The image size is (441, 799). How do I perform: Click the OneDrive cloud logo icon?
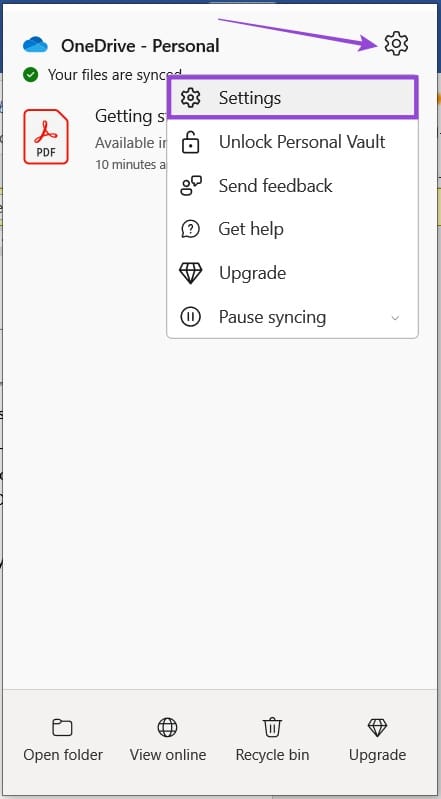(x=36, y=45)
